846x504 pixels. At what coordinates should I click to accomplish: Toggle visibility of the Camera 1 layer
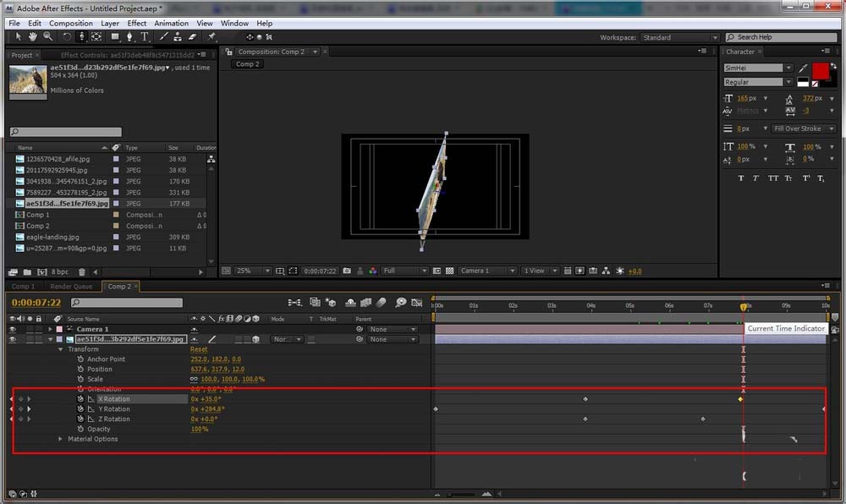pos(13,328)
